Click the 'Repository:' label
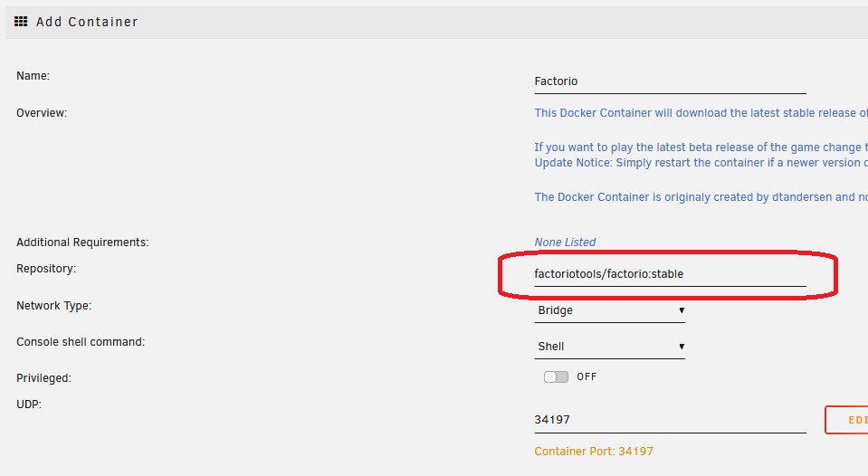The height and width of the screenshot is (476, 868). (46, 269)
